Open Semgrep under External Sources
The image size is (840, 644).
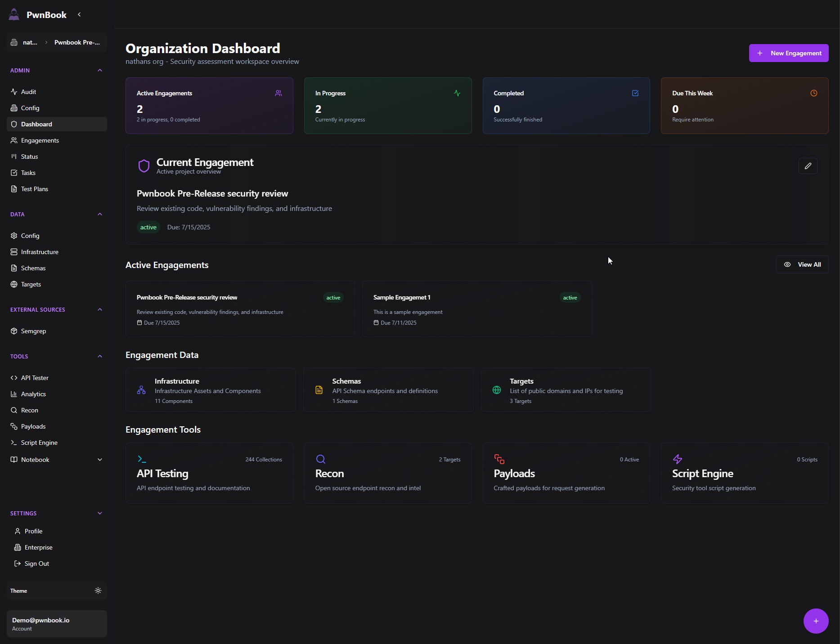(x=33, y=331)
